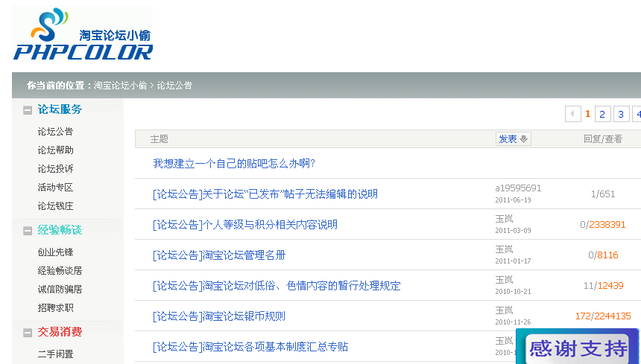Click the 主题 column header
The width and height of the screenshot is (641, 364).
(159, 139)
